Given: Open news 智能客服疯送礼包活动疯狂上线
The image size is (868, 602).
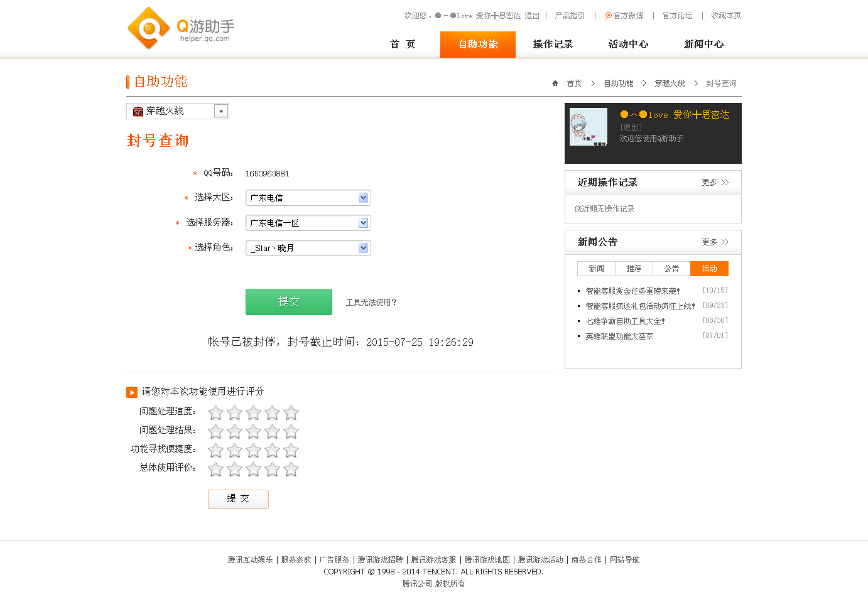Looking at the screenshot, I should 640,306.
